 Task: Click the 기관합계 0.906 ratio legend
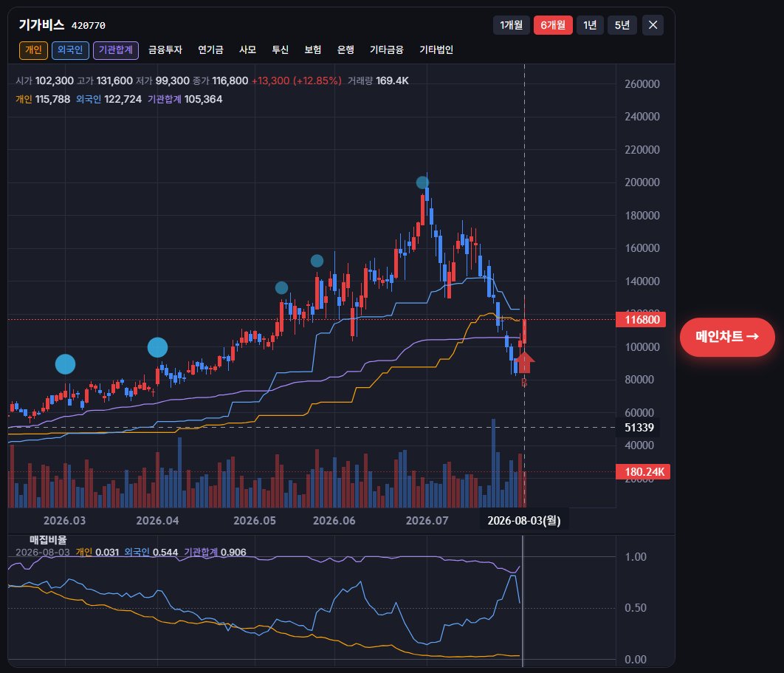(215, 553)
